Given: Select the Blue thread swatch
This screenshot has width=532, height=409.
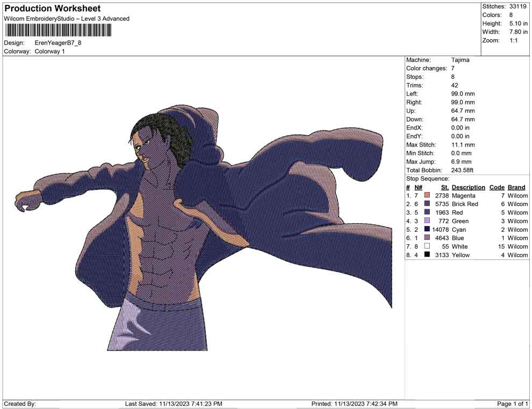Looking at the screenshot, I should tap(426, 238).
